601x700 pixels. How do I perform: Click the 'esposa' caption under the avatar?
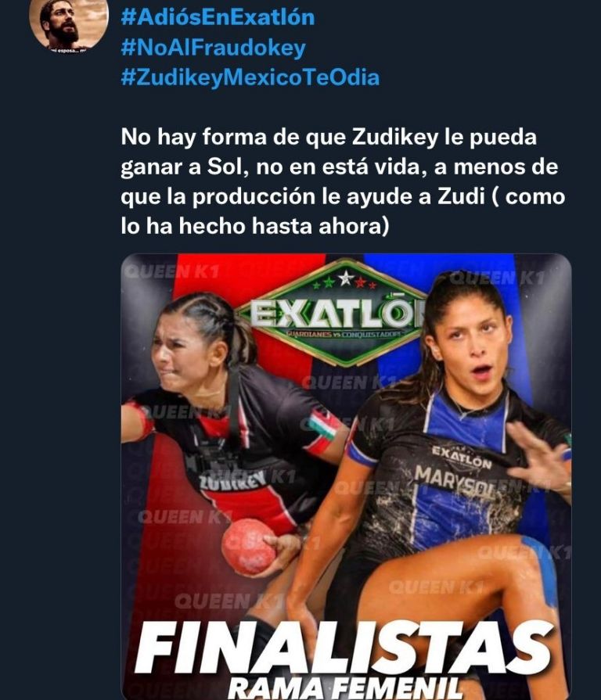69,50
